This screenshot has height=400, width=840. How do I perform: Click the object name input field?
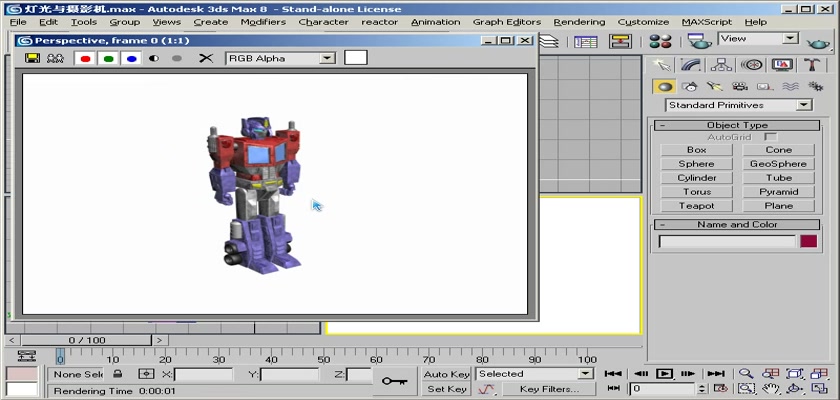coord(727,241)
